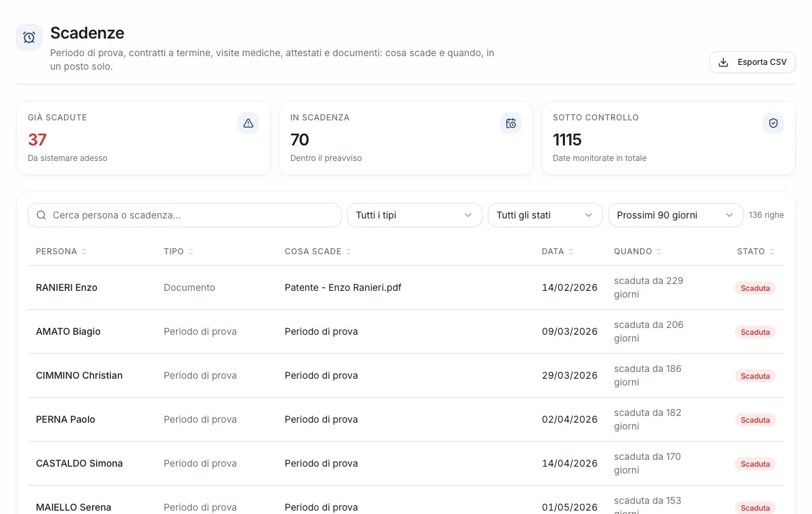Select the In scadenza summary card

pos(406,138)
